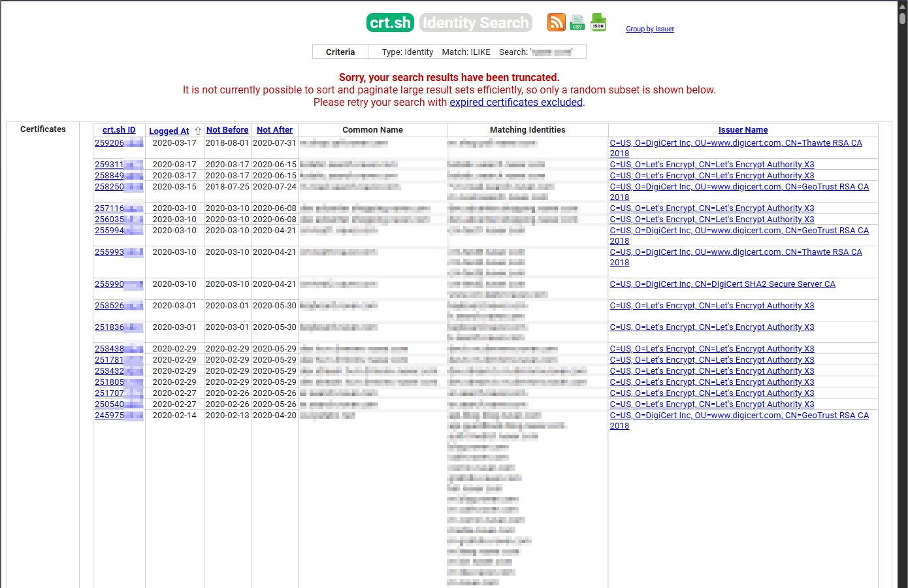Open GeoTrust RSA CA issuer for row 258250
Viewport: 908px width, 588px height.
(739, 187)
